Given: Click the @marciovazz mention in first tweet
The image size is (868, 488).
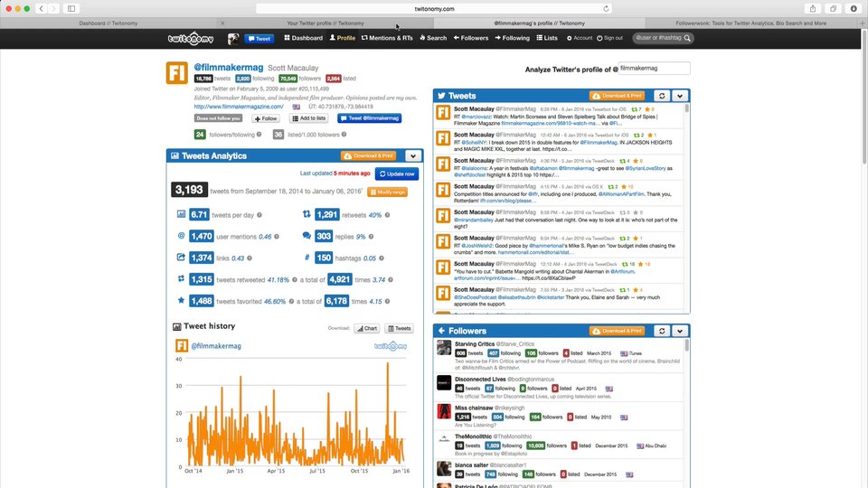Looking at the screenshot, I should tap(476, 117).
